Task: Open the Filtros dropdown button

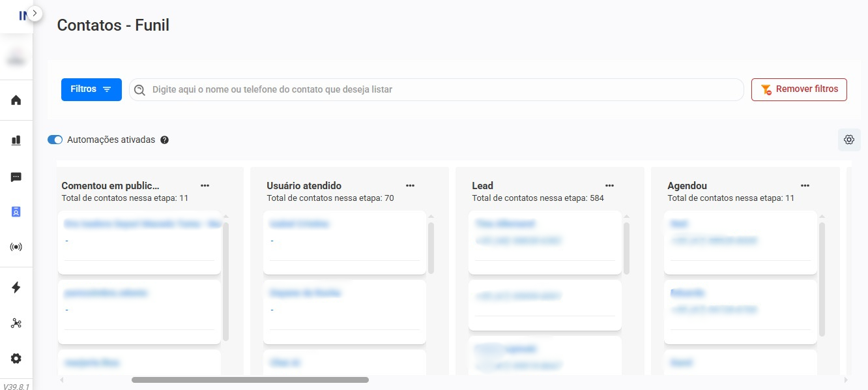Action: click(x=91, y=89)
